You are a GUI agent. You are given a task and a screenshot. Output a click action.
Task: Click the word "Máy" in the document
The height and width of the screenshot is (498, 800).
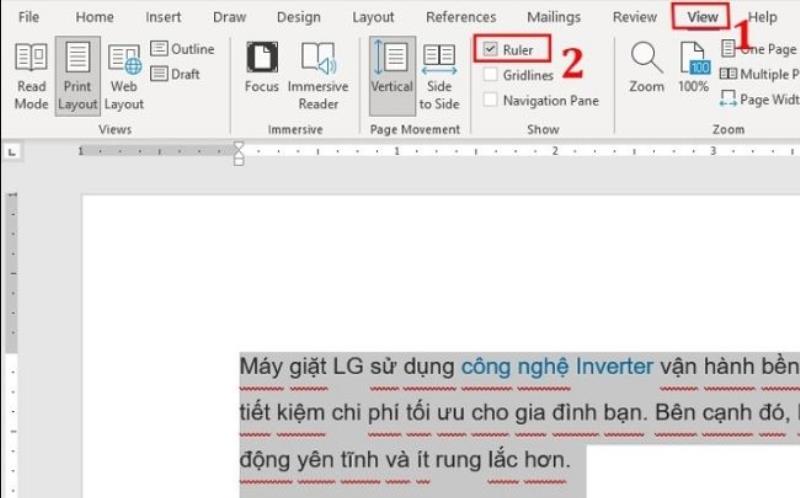261,367
